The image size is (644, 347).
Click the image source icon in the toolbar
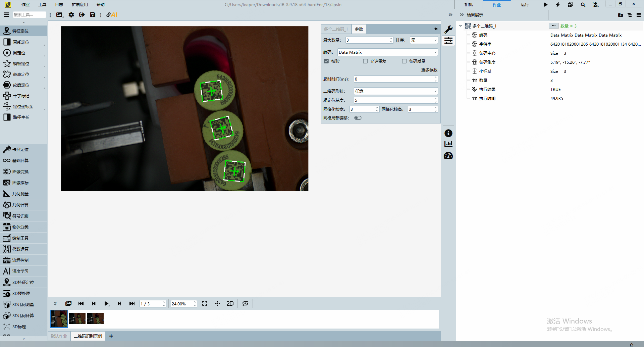(59, 15)
